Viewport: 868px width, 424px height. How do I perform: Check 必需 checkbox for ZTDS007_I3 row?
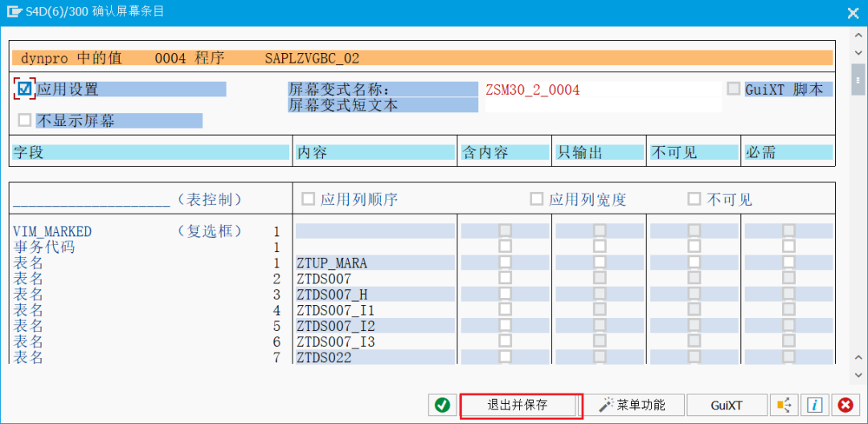tap(789, 341)
